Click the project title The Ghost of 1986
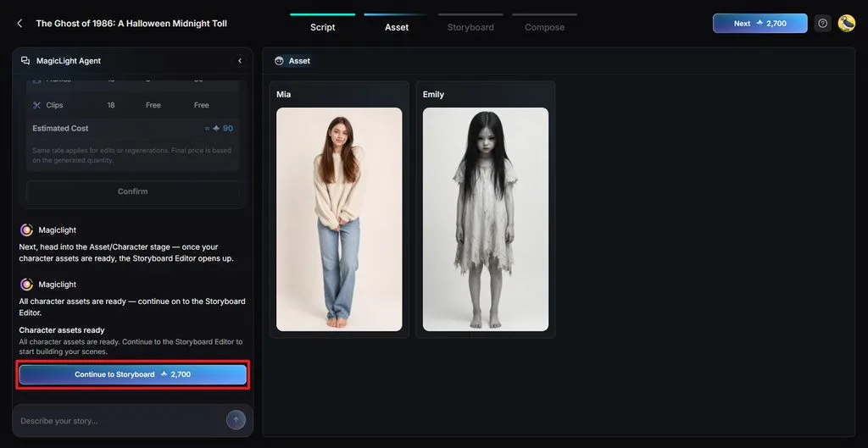Image resolution: width=868 pixels, height=448 pixels. point(131,23)
